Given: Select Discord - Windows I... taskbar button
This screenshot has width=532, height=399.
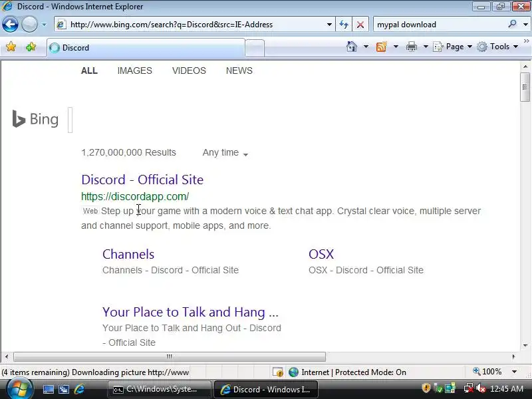Looking at the screenshot, I should 266,389.
